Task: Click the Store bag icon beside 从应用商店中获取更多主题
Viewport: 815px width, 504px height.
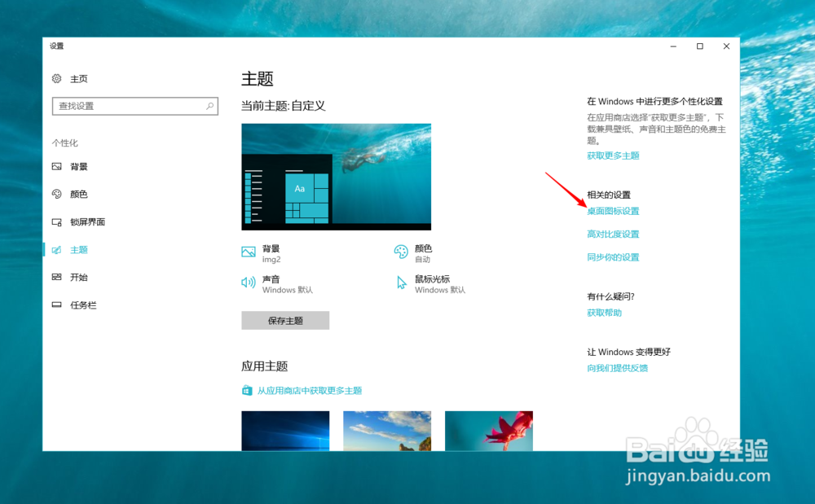Action: [247, 390]
